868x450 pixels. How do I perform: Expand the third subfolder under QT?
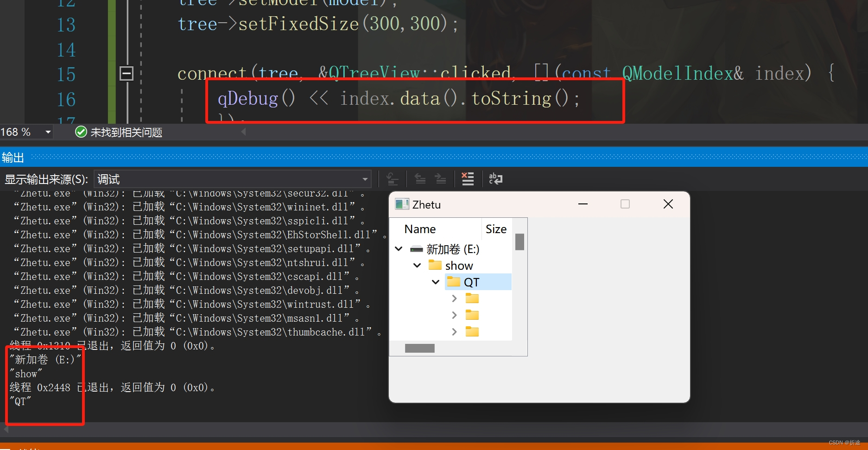pos(454,332)
